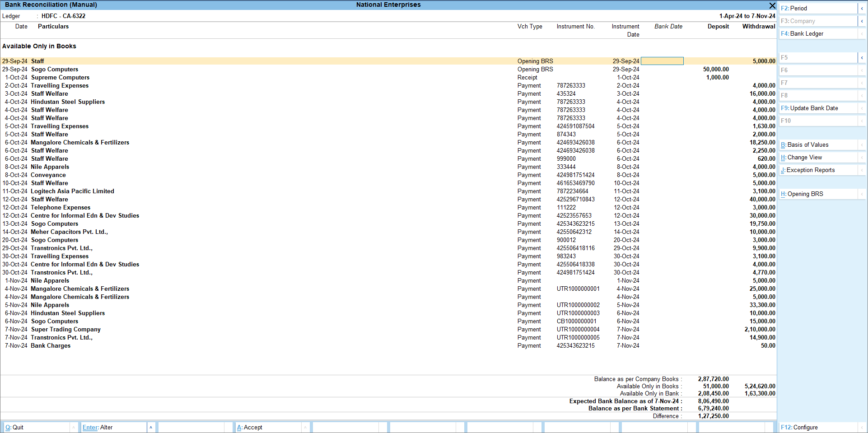This screenshot has height=433, width=868.
Task: Click the Bank Date column header
Action: tap(668, 26)
